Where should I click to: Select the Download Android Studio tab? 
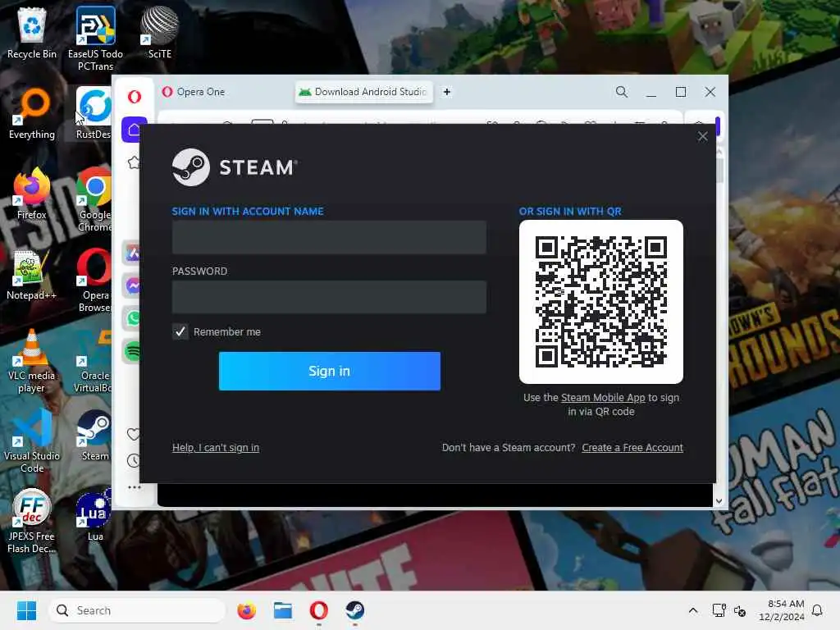pos(363,92)
